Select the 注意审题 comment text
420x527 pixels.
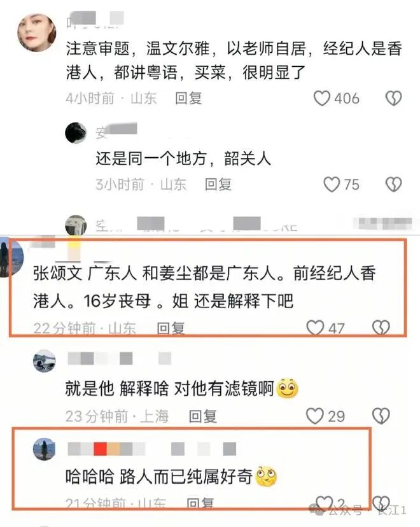point(234,60)
